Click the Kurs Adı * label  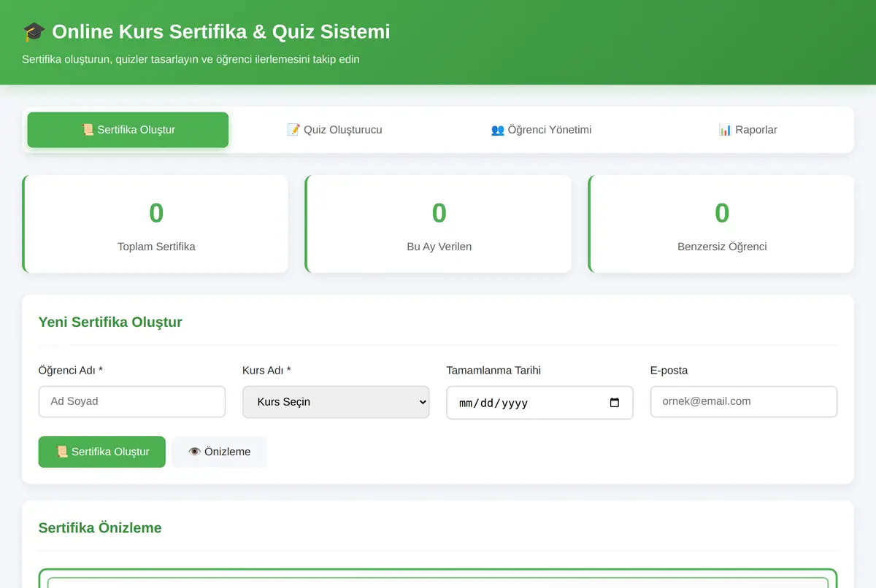(x=266, y=371)
